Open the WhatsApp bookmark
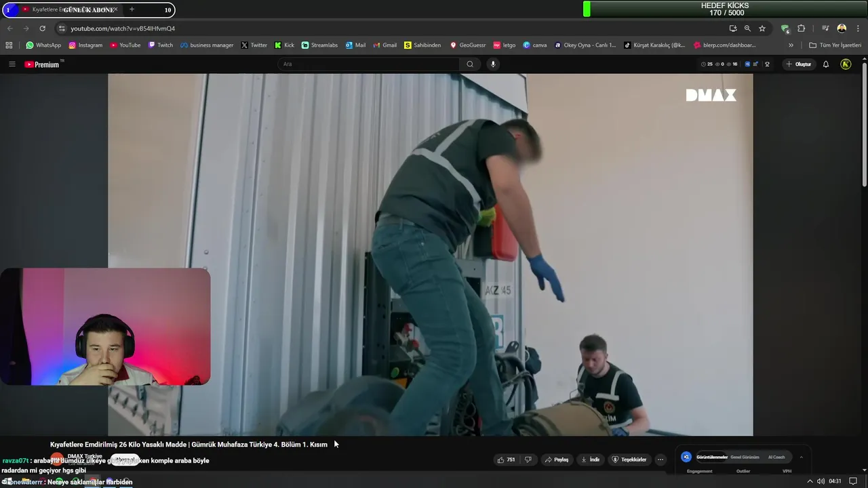Image resolution: width=868 pixels, height=488 pixels. pyautogui.click(x=43, y=45)
